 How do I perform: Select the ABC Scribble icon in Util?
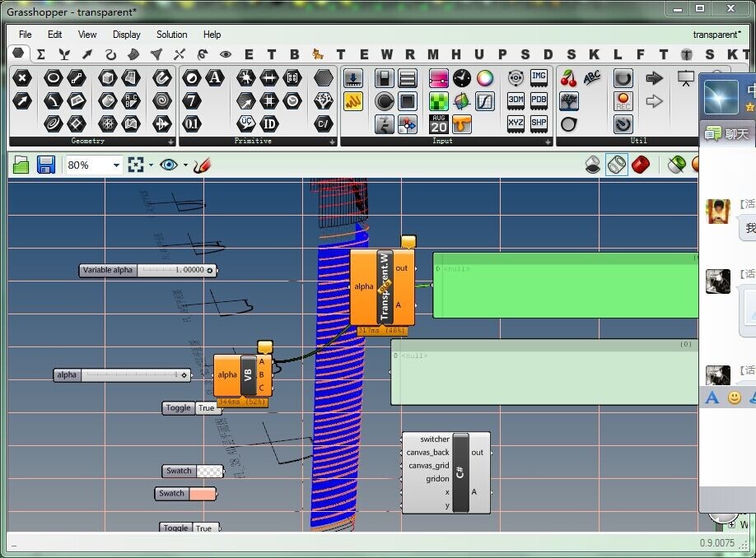coord(592,78)
